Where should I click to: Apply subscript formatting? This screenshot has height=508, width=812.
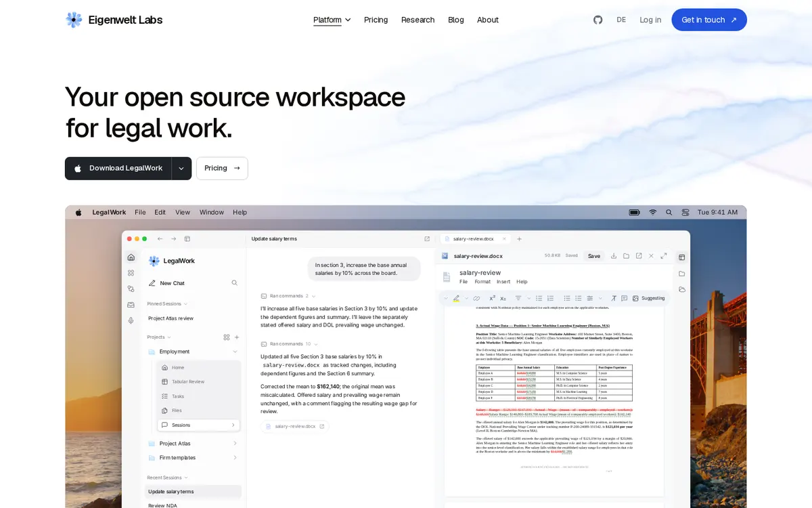[x=503, y=298]
